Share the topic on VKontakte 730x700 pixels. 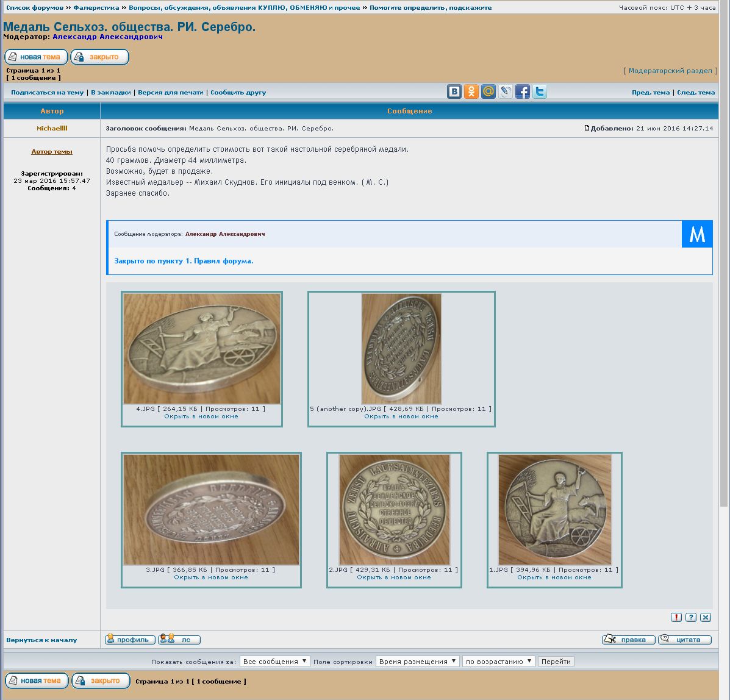coord(454,92)
